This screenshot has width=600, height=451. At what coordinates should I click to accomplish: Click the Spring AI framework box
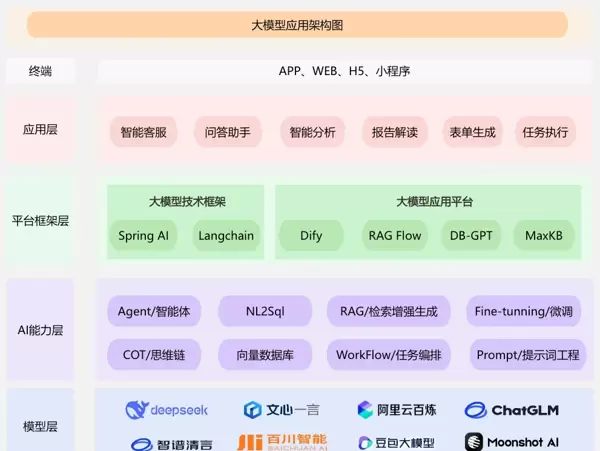[143, 236]
